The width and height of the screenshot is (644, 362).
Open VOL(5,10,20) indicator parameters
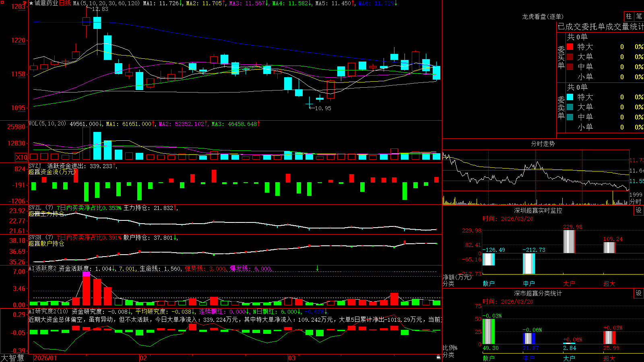[x=47, y=124]
